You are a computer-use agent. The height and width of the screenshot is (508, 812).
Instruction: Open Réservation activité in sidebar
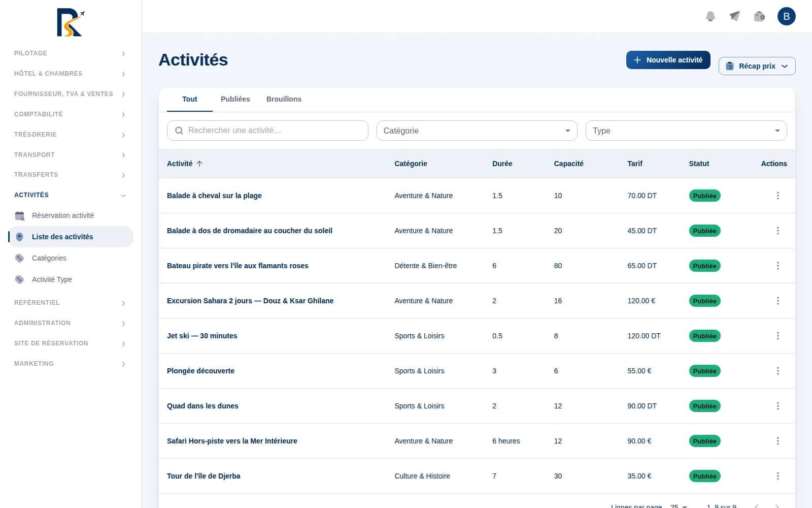[71, 215]
